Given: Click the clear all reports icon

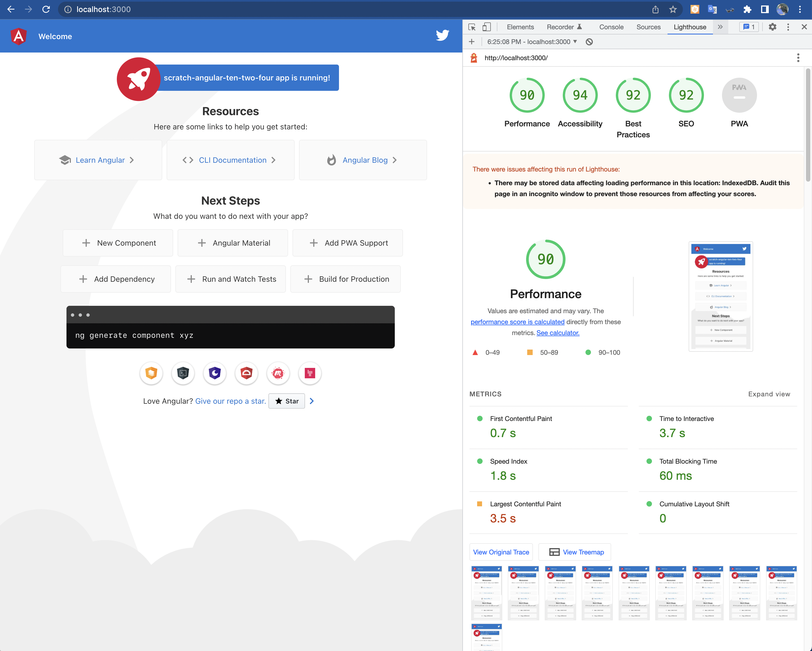Looking at the screenshot, I should point(589,42).
